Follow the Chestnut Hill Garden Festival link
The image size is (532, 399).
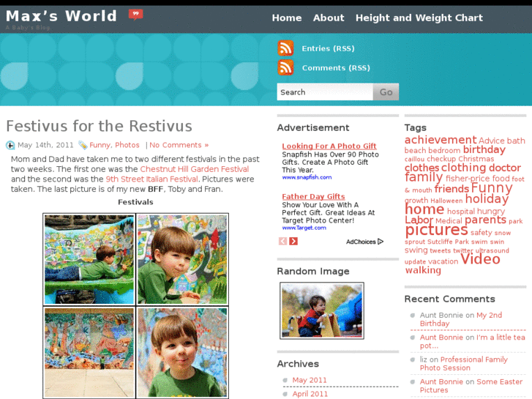coord(195,169)
